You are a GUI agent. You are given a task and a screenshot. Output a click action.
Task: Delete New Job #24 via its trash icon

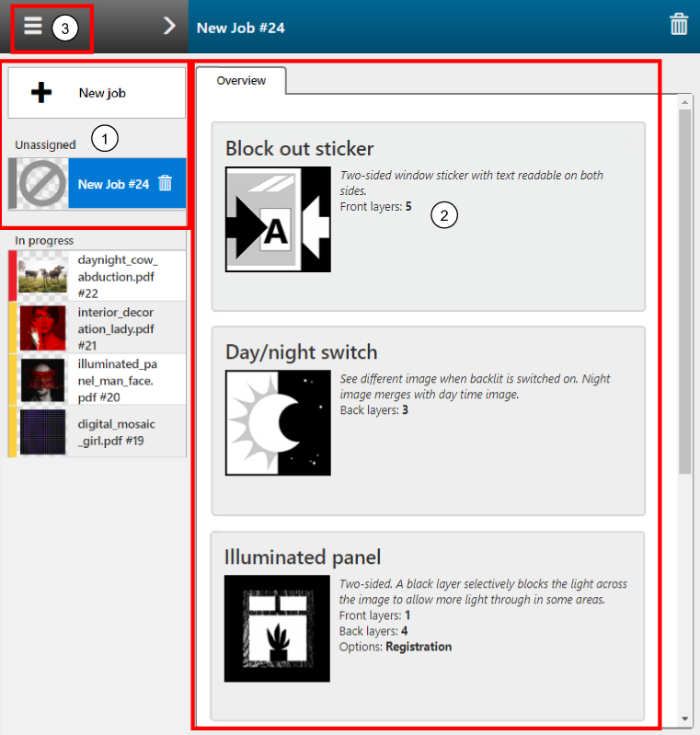[x=165, y=183]
